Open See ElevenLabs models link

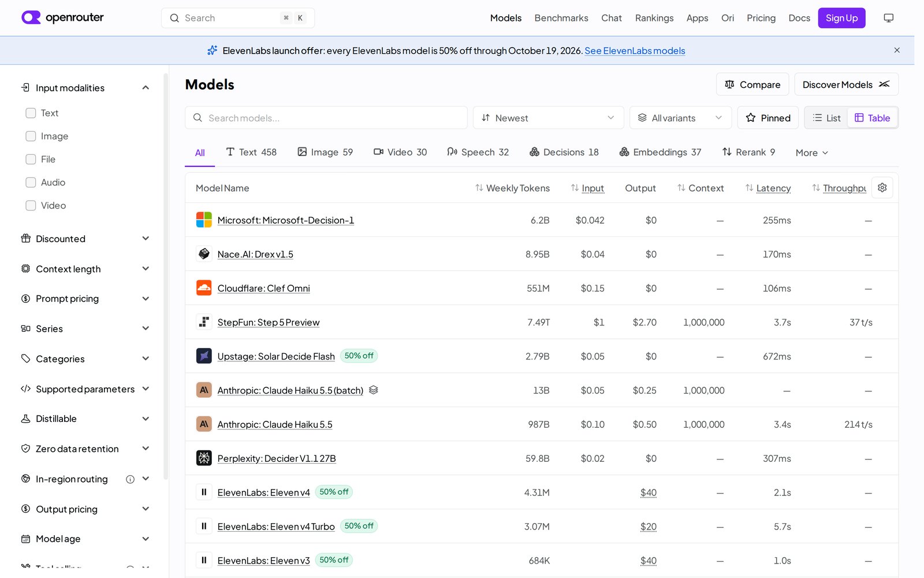tap(635, 51)
